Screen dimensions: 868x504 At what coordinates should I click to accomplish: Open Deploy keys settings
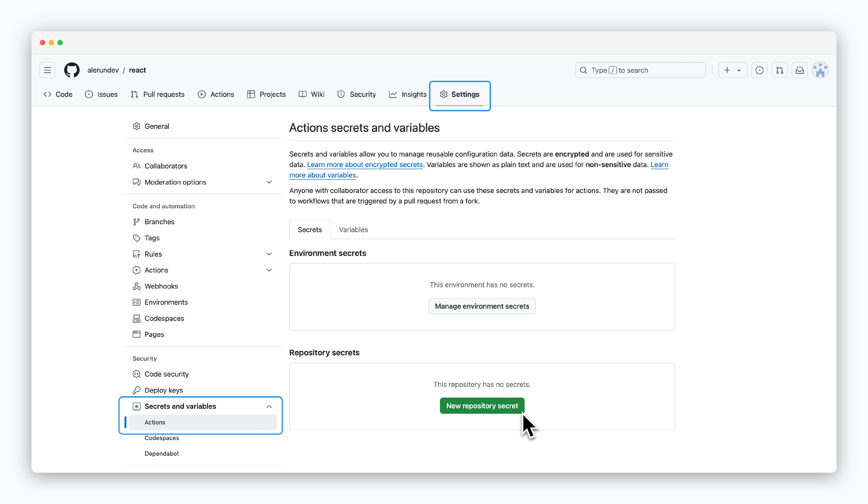pyautogui.click(x=203, y=390)
